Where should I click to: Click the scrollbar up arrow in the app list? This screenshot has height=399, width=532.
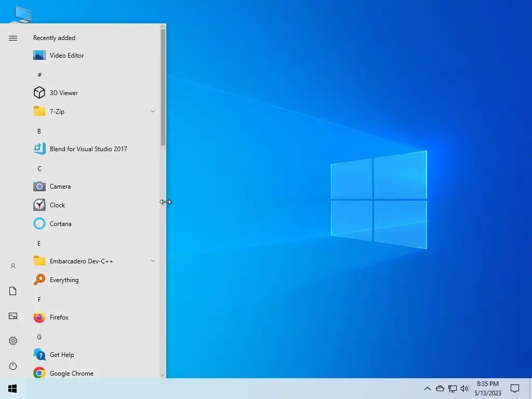[163, 26]
